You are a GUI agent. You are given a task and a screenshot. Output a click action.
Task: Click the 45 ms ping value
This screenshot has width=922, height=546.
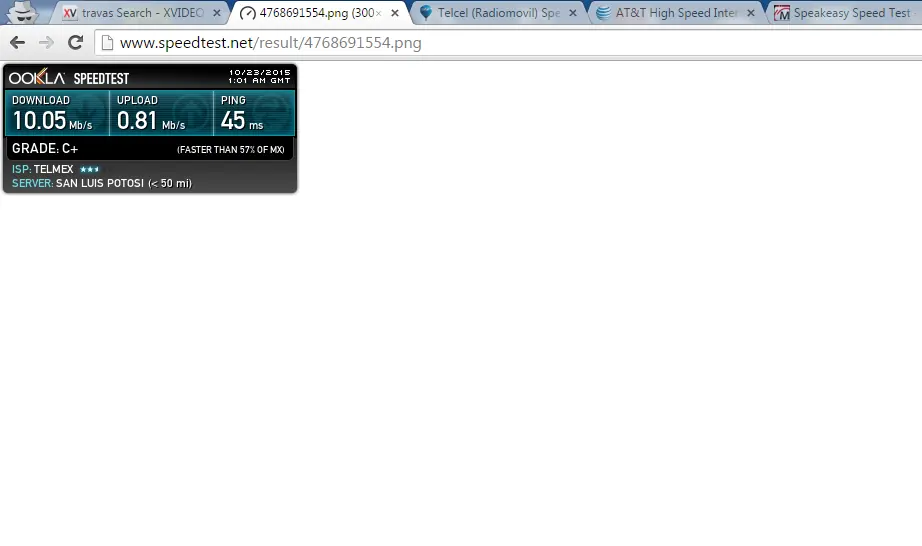(x=242, y=120)
